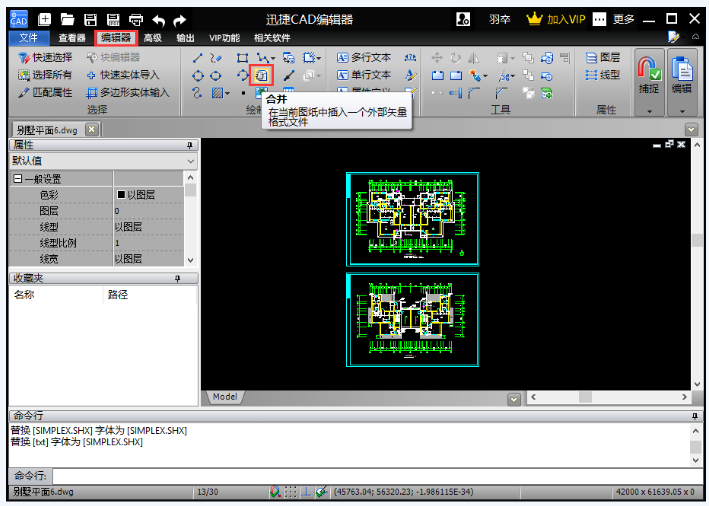Image resolution: width=709 pixels, height=506 pixels.
Task: Collapse the 一般设置 section
Action: (18, 179)
